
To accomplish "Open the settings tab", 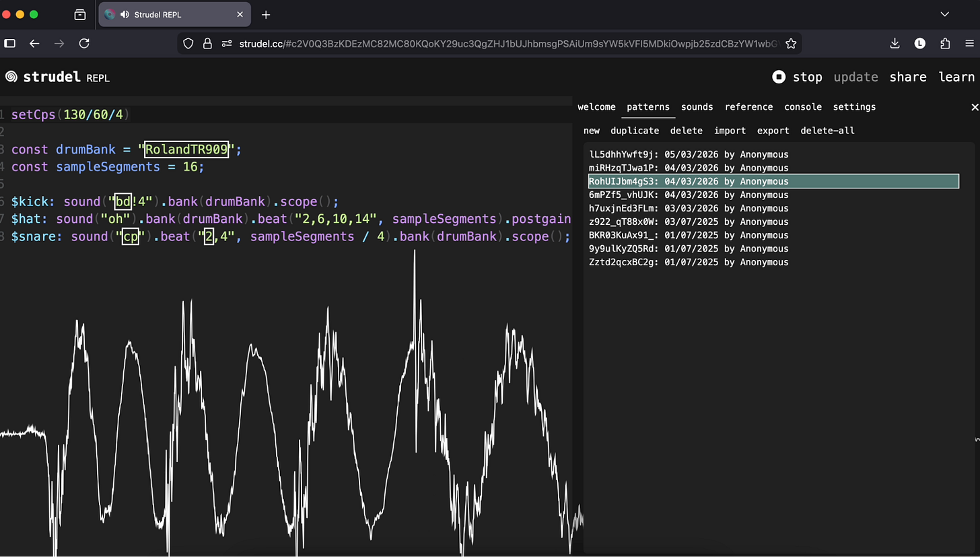I will tap(854, 106).
